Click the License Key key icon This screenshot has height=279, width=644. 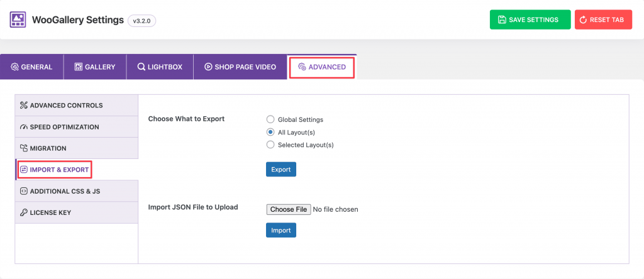[x=23, y=212]
